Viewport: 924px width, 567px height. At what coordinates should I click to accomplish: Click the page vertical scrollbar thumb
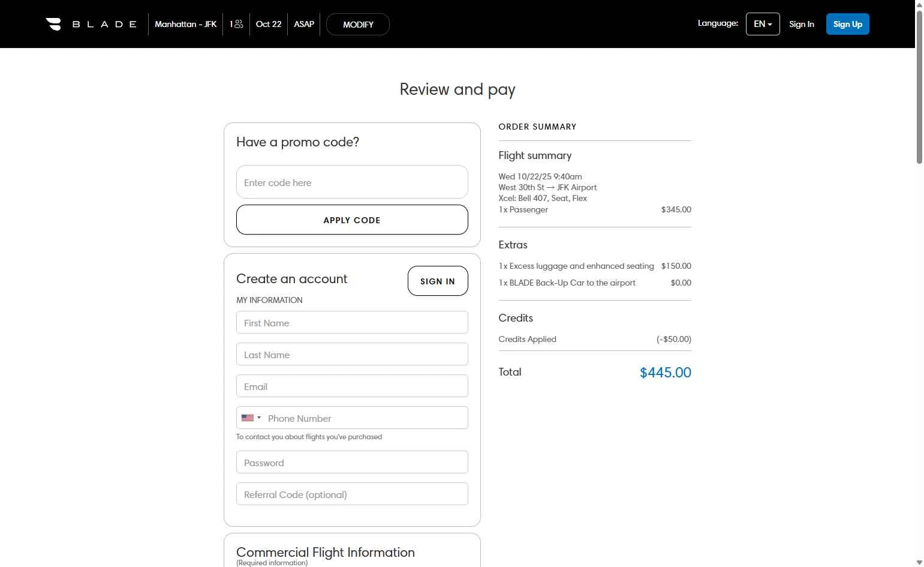[x=919, y=86]
